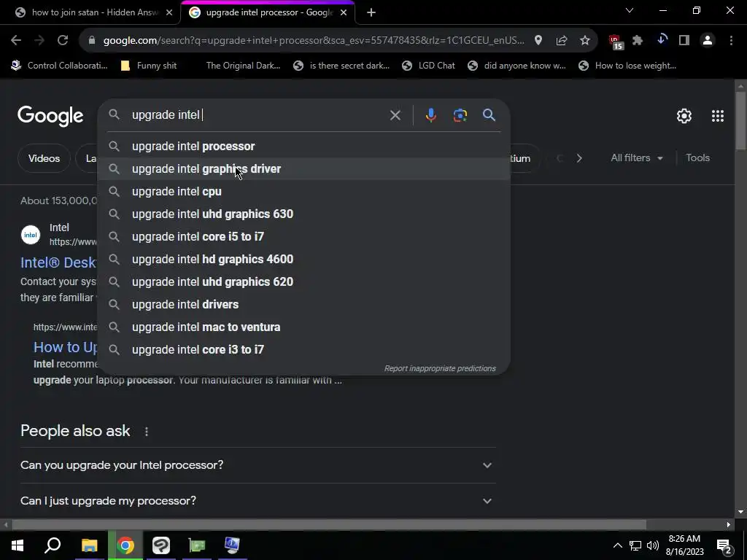Image resolution: width=747 pixels, height=560 pixels.
Task: Choose suggestion 'upgrade intel core i3 to i7'
Action: pyautogui.click(x=304, y=349)
